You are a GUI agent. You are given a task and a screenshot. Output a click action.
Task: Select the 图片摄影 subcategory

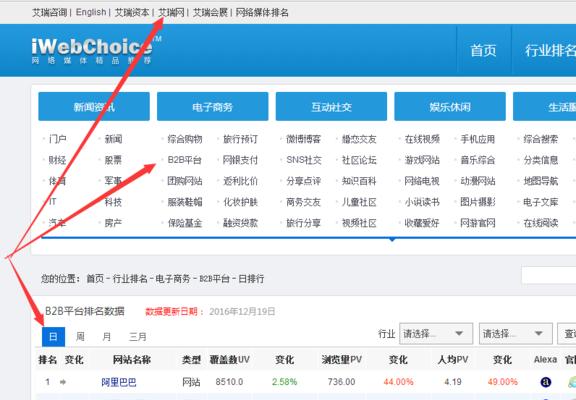coord(478,202)
